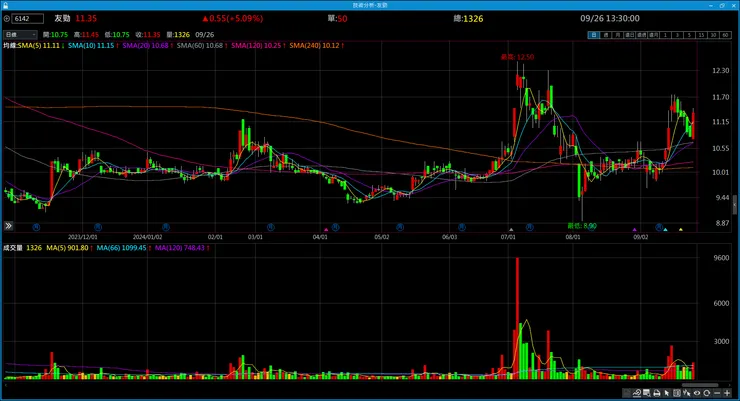Image resolution: width=740 pixels, height=401 pixels.
Task: Select the arrow pointer cursor tool
Action: click(667, 393)
